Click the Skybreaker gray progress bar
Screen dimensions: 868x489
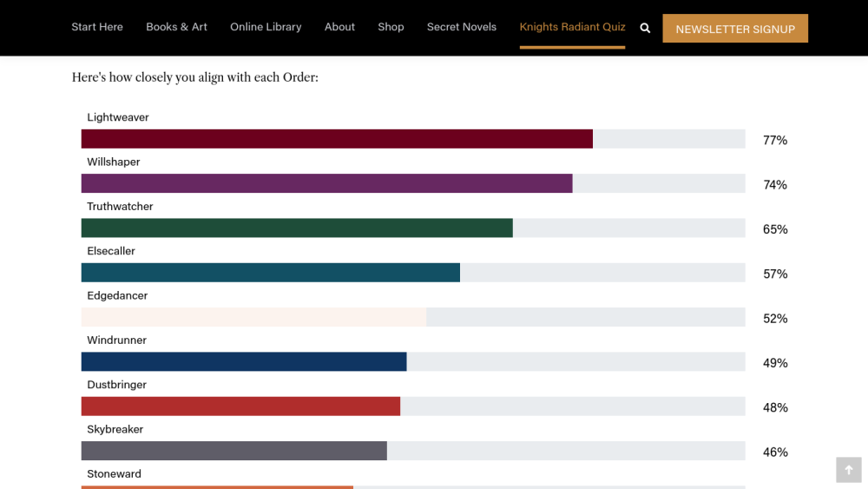(233, 451)
